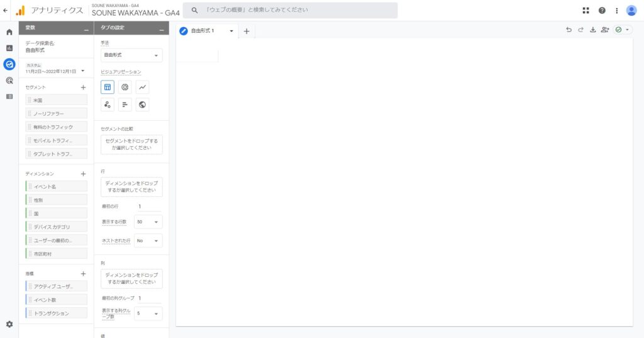
Task: Open the three-dot more options menu
Action: pos(616,11)
